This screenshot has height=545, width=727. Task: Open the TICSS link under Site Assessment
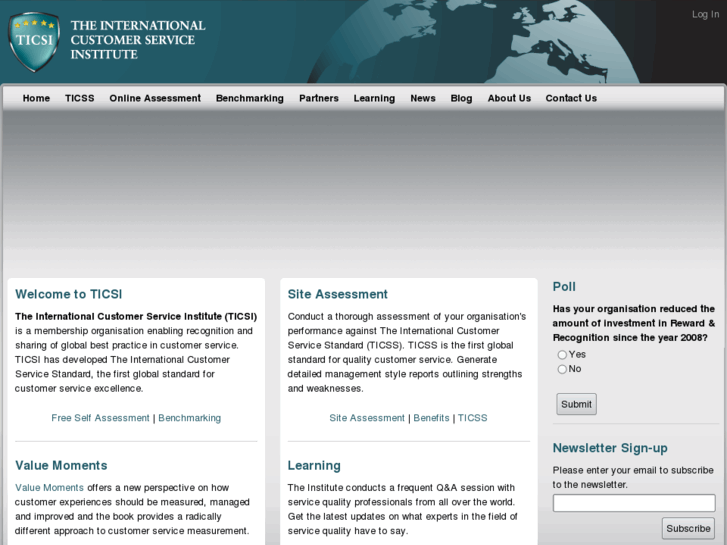click(x=472, y=418)
